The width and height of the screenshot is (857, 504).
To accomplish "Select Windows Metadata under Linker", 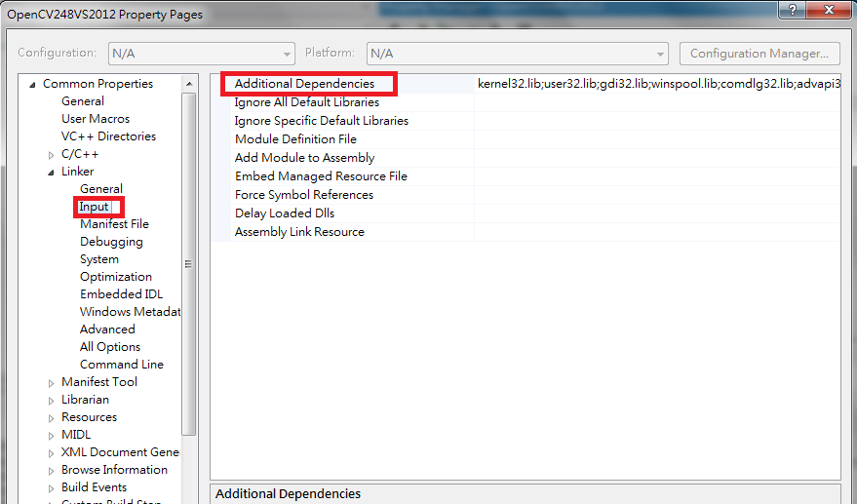I will tap(130, 311).
